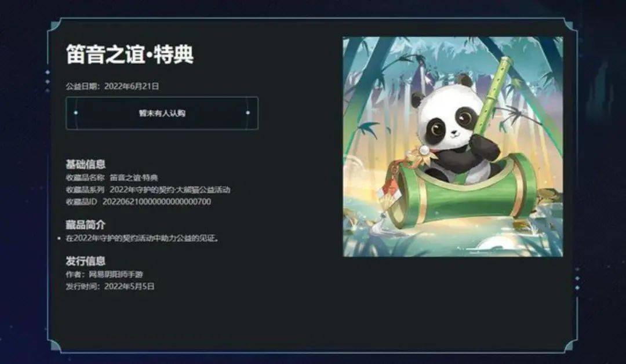Click the 暂未有人认购 button

click(162, 114)
